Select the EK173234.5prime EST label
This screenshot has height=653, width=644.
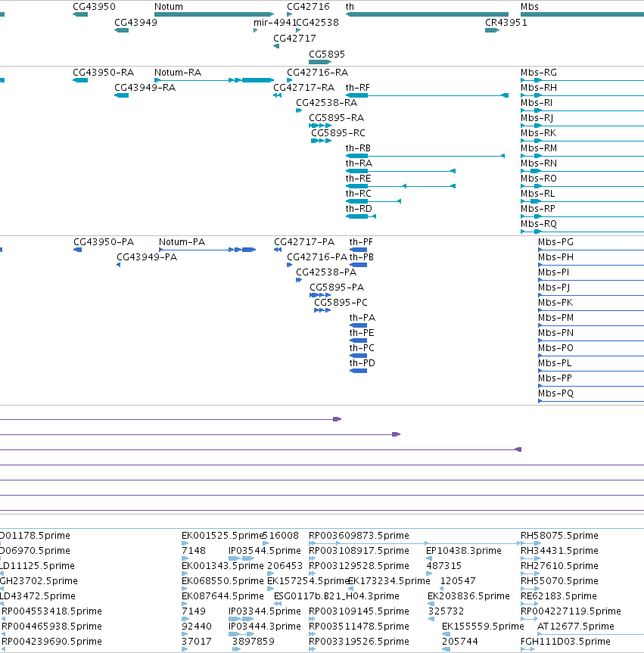point(389,581)
